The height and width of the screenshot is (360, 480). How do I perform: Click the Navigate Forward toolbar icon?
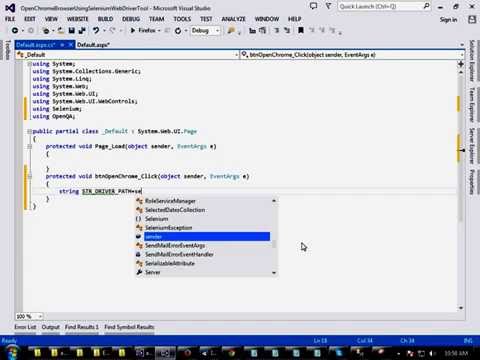pyautogui.click(x=31, y=31)
